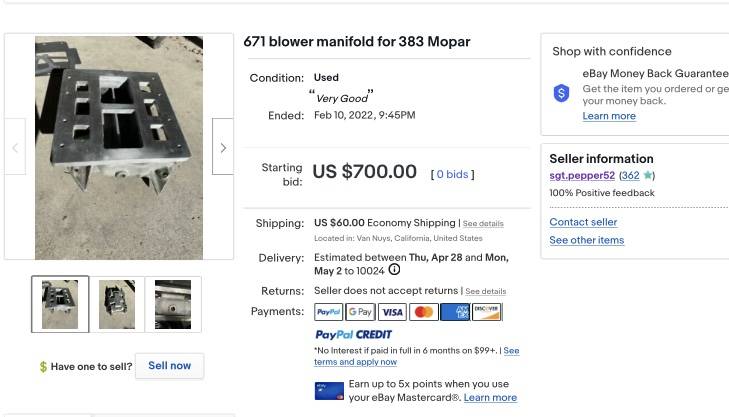Click the Mastercard payment icon

[424, 312]
